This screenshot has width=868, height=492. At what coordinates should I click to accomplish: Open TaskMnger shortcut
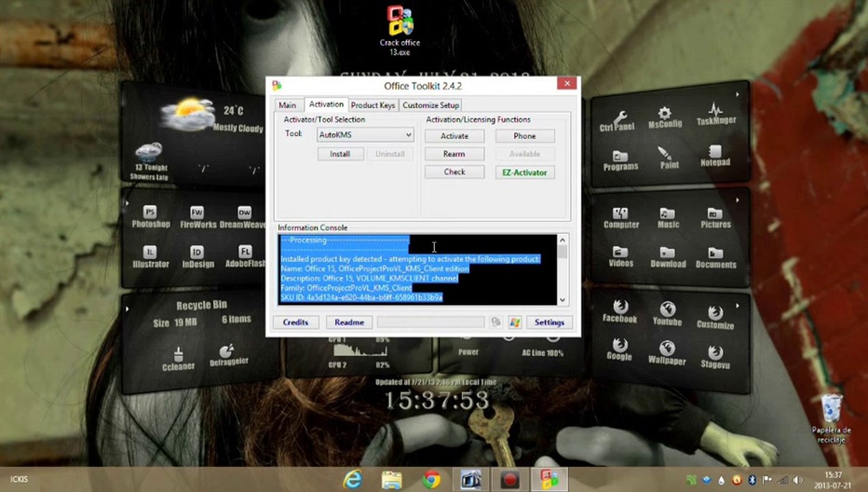[x=716, y=115]
